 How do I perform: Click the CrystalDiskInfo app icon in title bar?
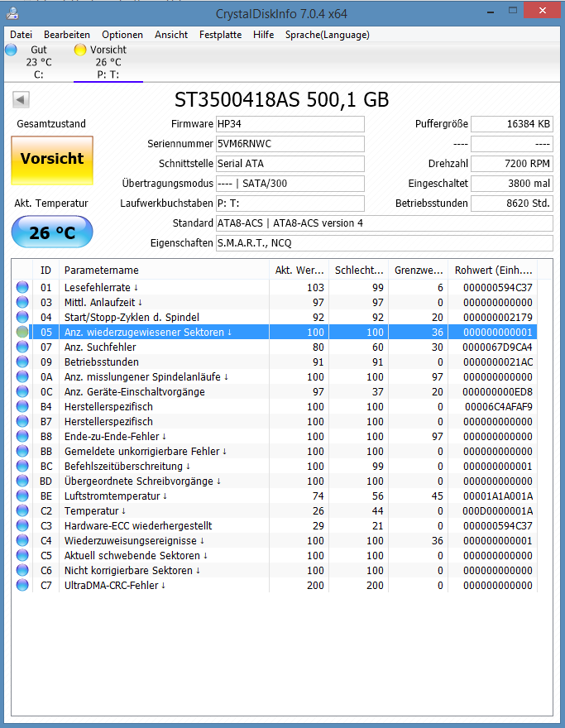pyautogui.click(x=12, y=13)
